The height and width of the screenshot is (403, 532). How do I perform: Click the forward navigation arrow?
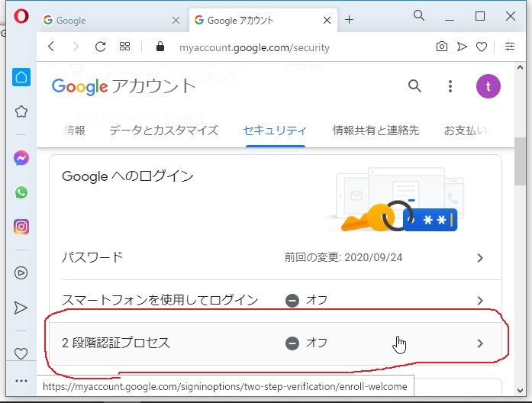click(76, 47)
